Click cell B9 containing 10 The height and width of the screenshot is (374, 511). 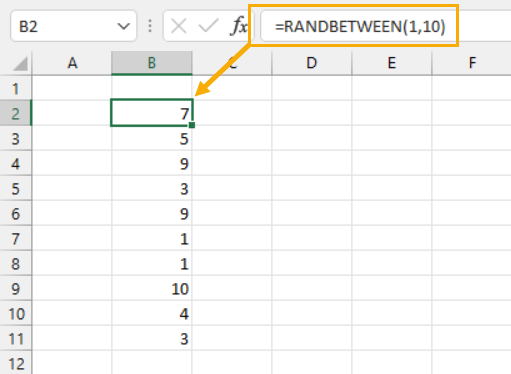[x=152, y=288]
